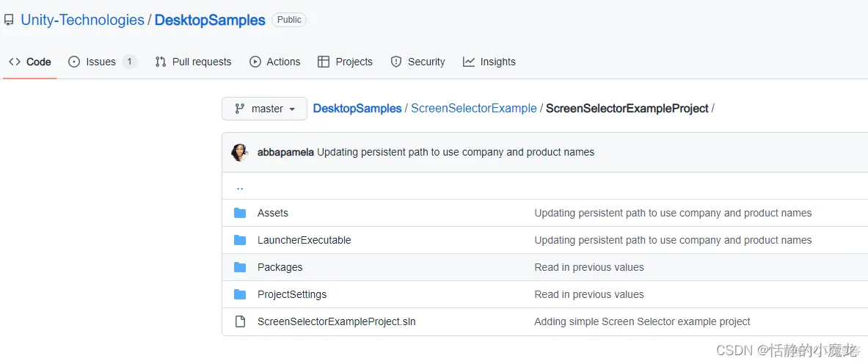Image resolution: width=868 pixels, height=364 pixels.
Task: Click the LauncherExecutable folder icon
Action: point(240,240)
